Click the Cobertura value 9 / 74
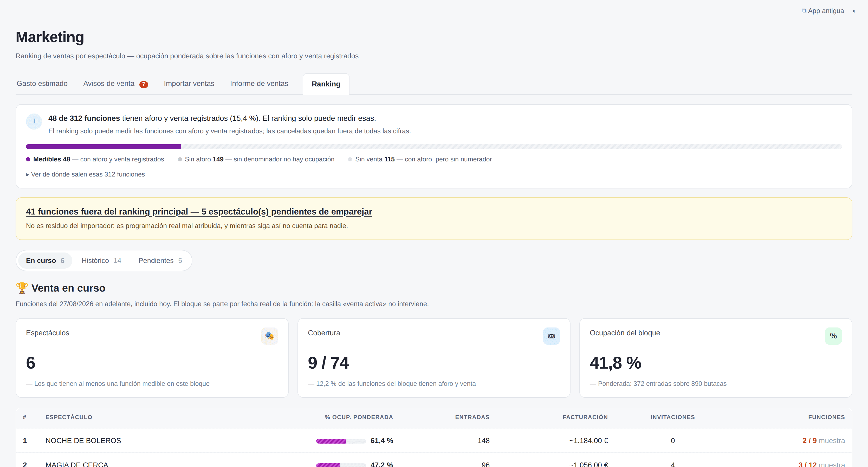Viewport: 868px width, 467px height. pyautogui.click(x=328, y=363)
